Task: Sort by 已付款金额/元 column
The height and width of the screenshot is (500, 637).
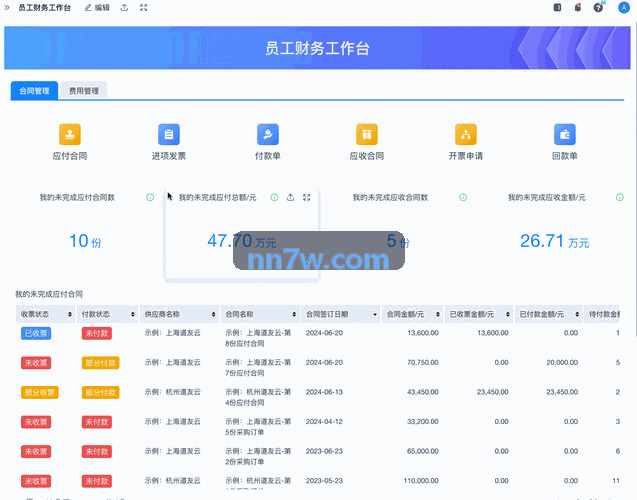Action: (x=577, y=314)
